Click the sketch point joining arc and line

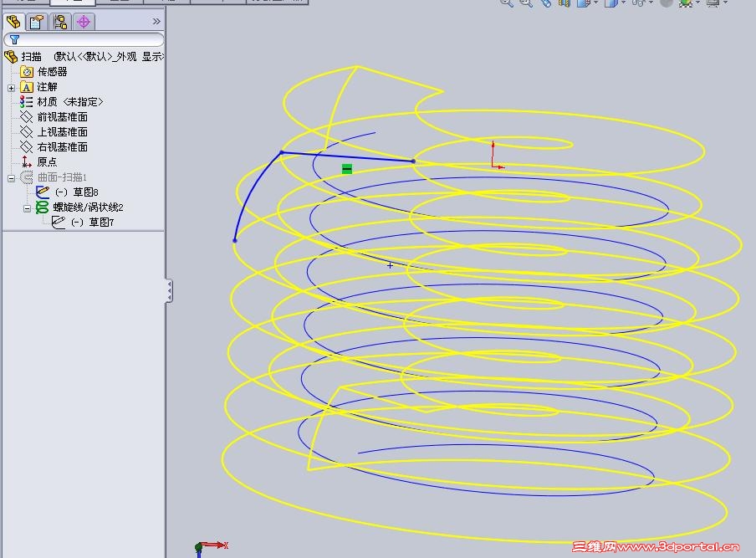(282, 152)
